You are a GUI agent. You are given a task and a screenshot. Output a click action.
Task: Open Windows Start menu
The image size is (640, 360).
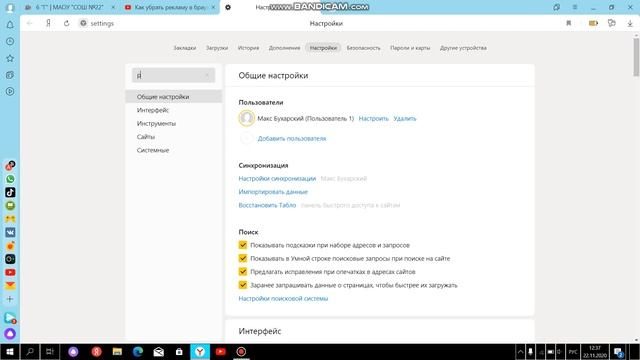10,352
